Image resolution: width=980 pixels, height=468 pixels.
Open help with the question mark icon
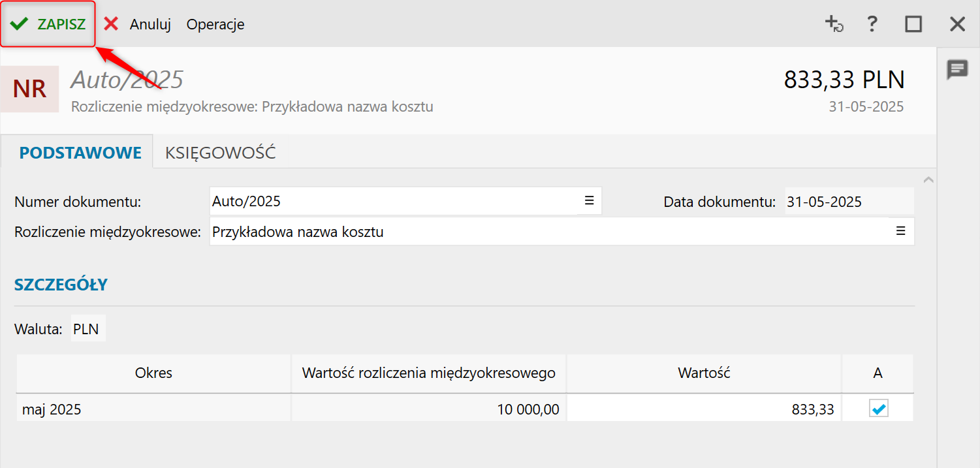872,24
